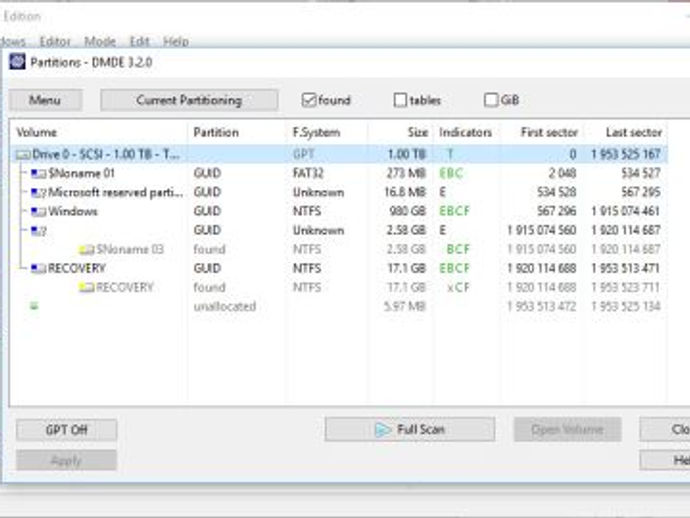The height and width of the screenshot is (518, 690).
Task: Click the '980 GB' size cell
Action: pyautogui.click(x=407, y=212)
